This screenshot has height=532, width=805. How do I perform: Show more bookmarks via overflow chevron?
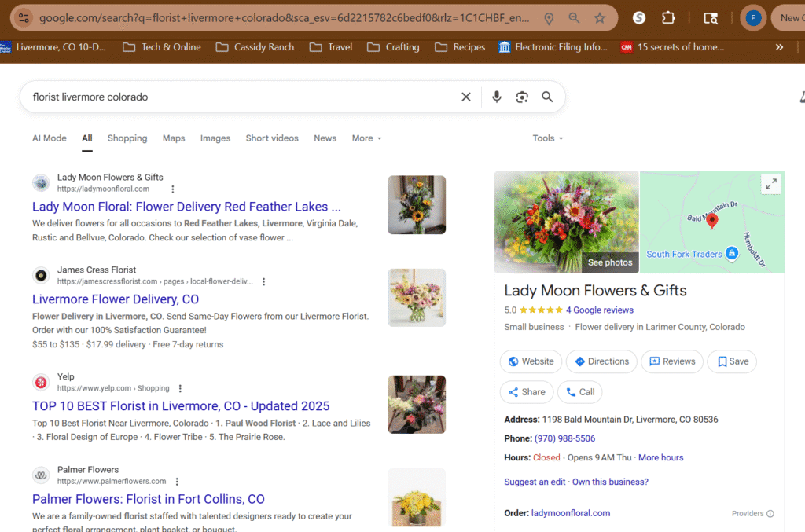779,47
